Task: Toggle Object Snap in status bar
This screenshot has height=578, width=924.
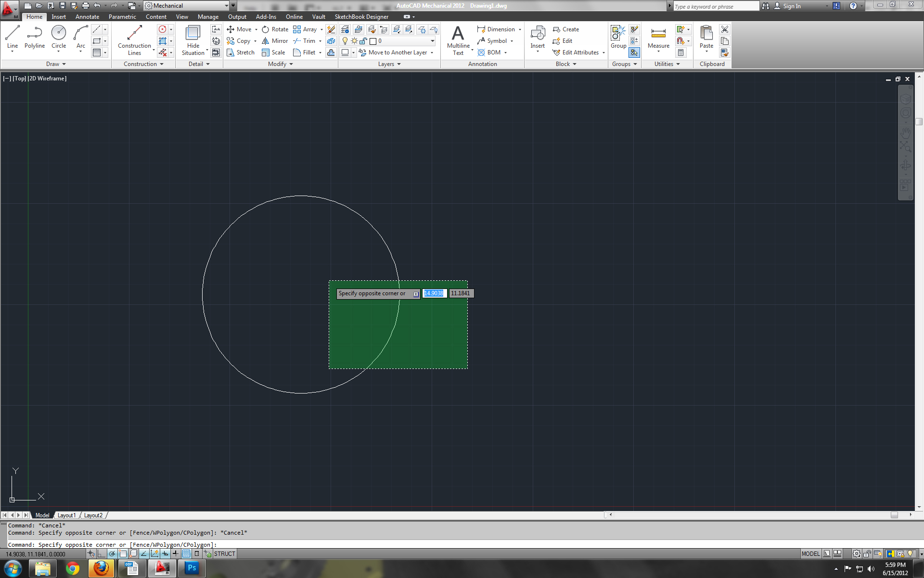Action: (123, 554)
